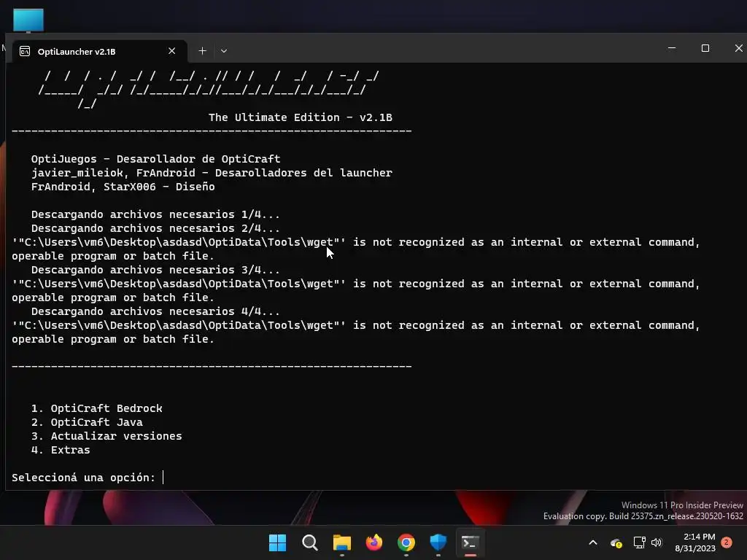Open a new terminal tab with plus
The width and height of the screenshot is (747, 560).
[203, 51]
